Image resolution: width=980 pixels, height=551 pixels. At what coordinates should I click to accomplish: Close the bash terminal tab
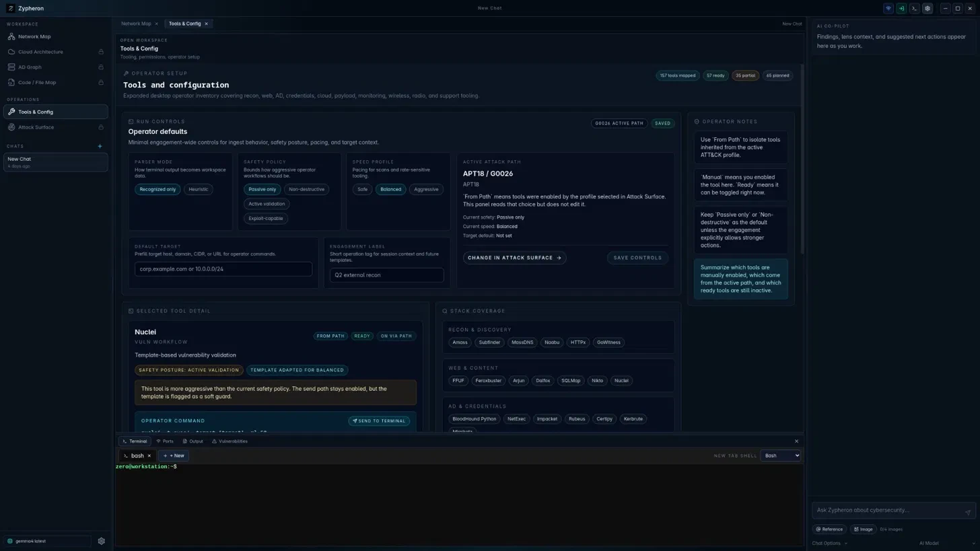click(149, 456)
